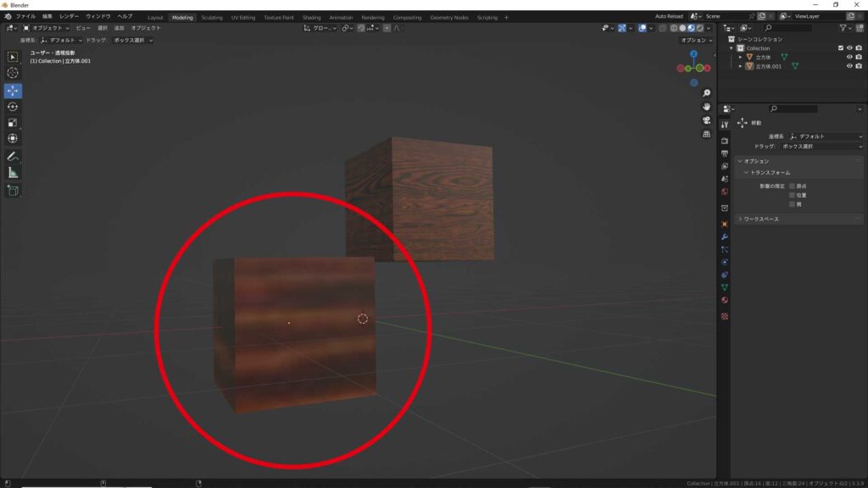This screenshot has height=488, width=868.
Task: Select the Measure tool
Action: click(x=13, y=170)
